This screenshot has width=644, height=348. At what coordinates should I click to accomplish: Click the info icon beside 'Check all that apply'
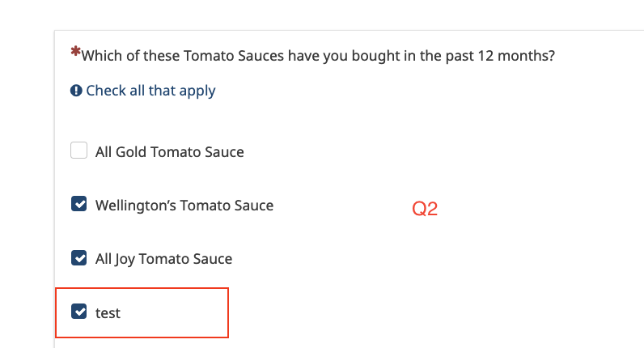click(x=76, y=91)
